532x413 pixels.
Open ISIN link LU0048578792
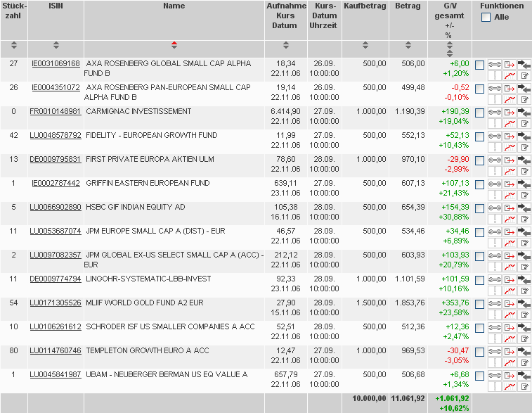click(x=56, y=135)
